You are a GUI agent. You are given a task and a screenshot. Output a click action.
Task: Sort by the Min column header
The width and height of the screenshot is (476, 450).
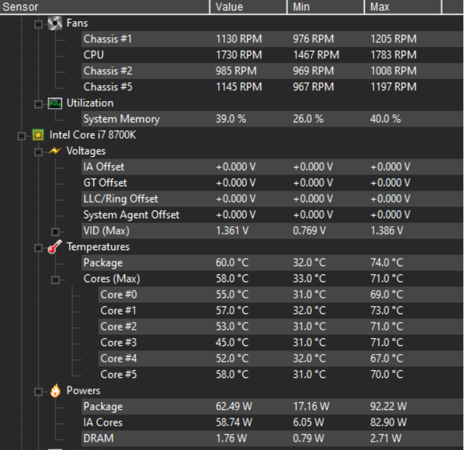click(x=325, y=7)
